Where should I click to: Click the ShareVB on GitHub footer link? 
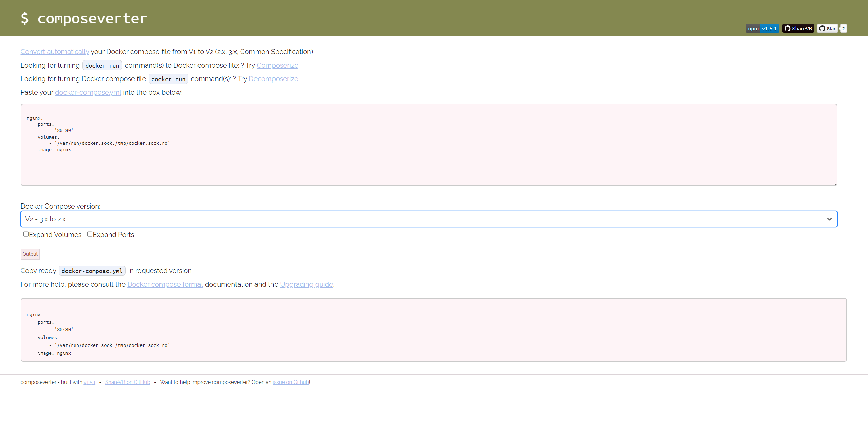pyautogui.click(x=128, y=382)
